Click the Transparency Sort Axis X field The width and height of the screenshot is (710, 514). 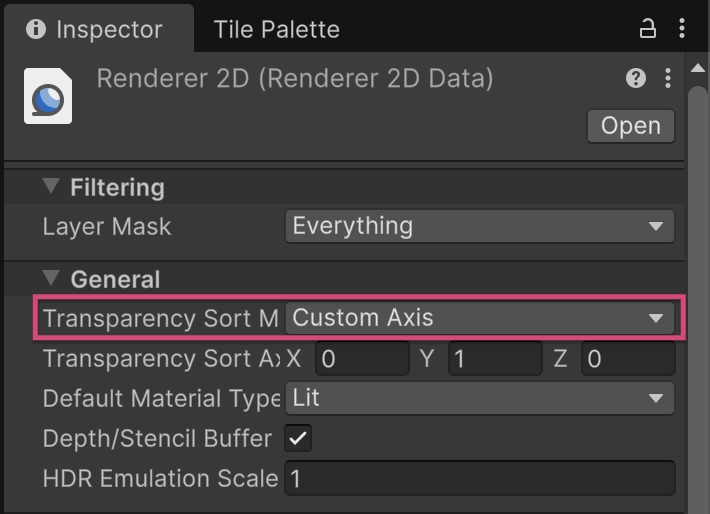[x=362, y=359]
